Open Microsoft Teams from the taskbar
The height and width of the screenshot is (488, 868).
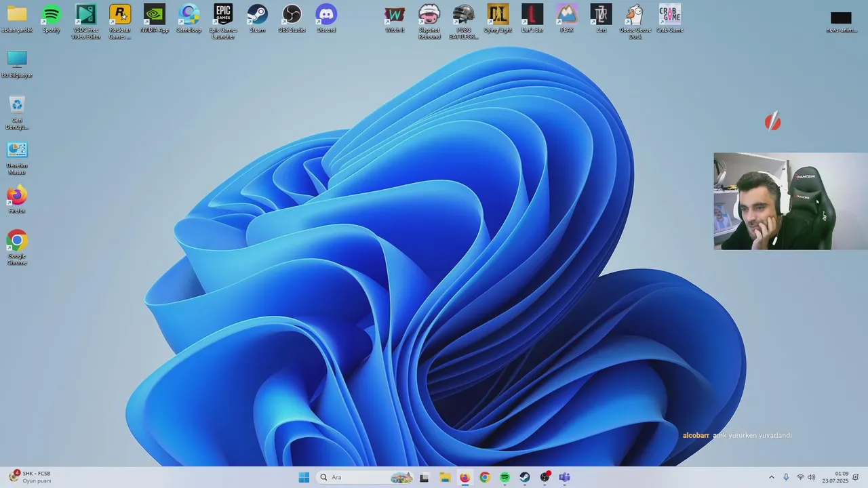[565, 477]
